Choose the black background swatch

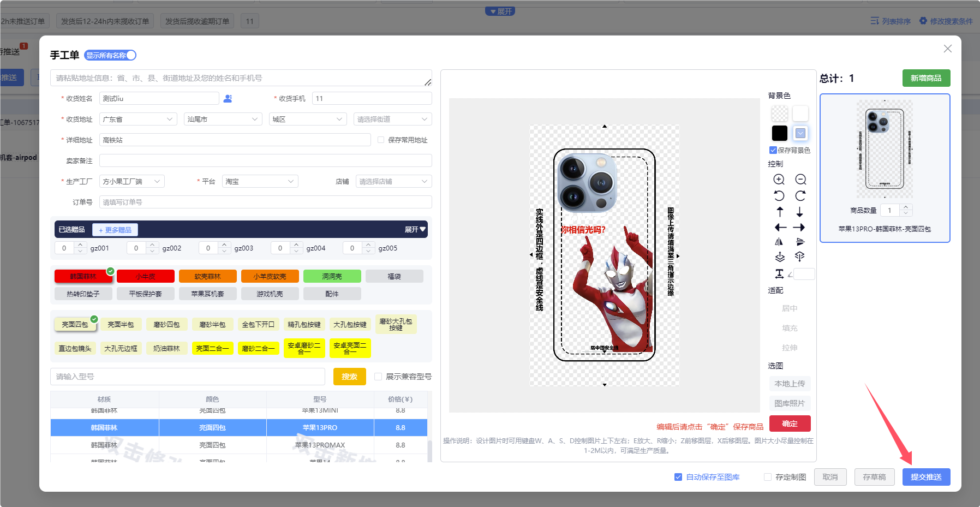click(x=779, y=133)
